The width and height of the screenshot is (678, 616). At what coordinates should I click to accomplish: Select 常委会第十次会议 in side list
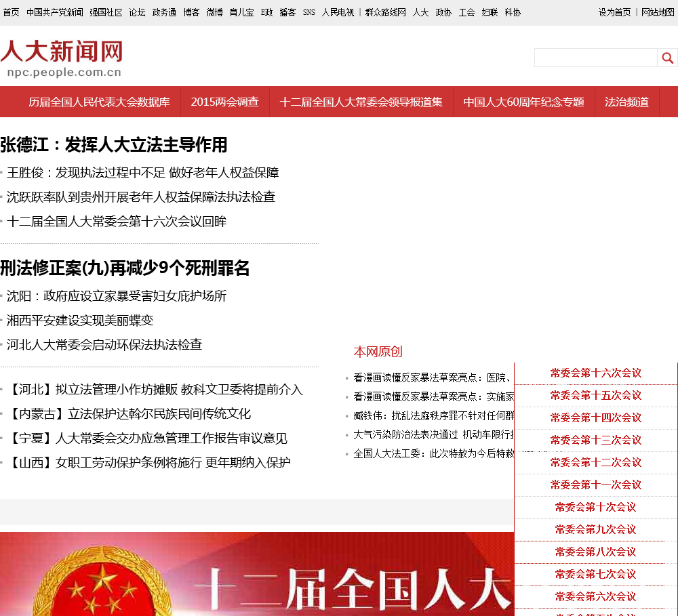coord(596,507)
